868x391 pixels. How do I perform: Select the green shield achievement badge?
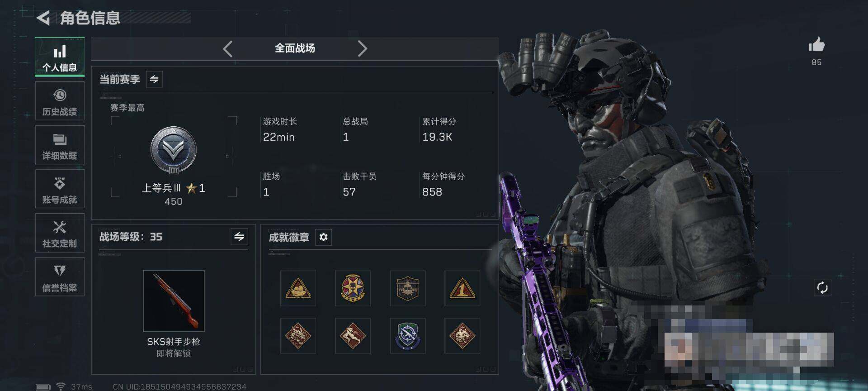coord(407,336)
